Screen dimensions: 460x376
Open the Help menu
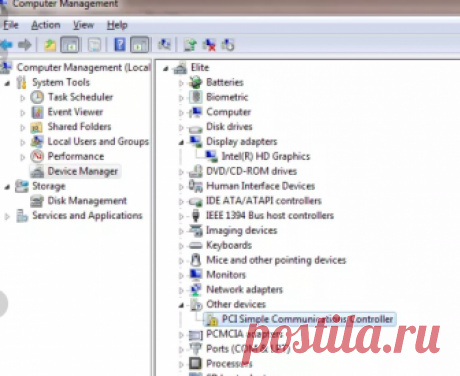point(117,25)
